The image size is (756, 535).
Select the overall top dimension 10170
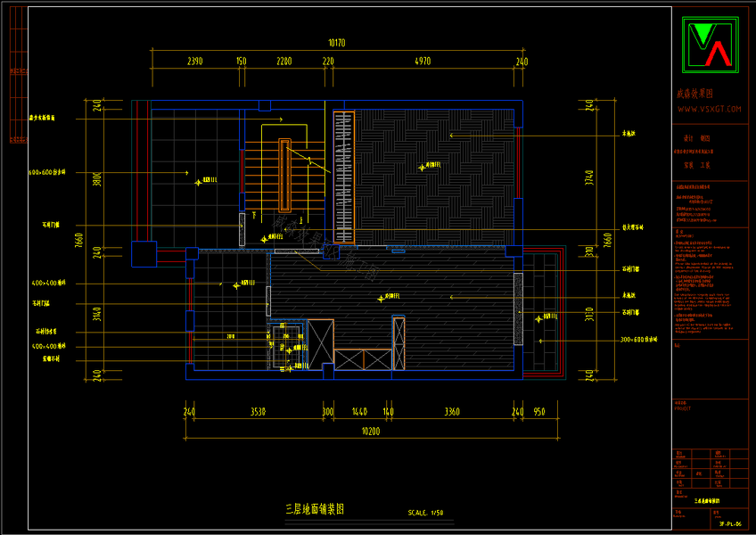(336, 43)
